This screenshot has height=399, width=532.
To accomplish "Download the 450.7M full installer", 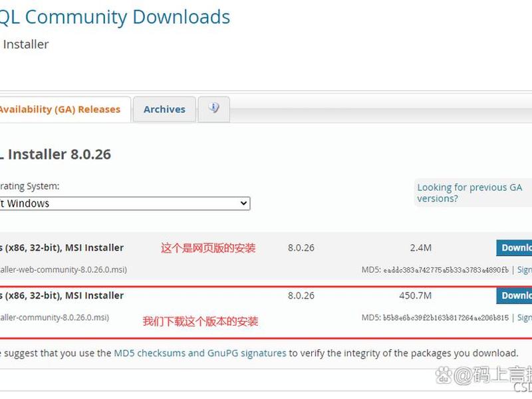I will pyautogui.click(x=514, y=295).
